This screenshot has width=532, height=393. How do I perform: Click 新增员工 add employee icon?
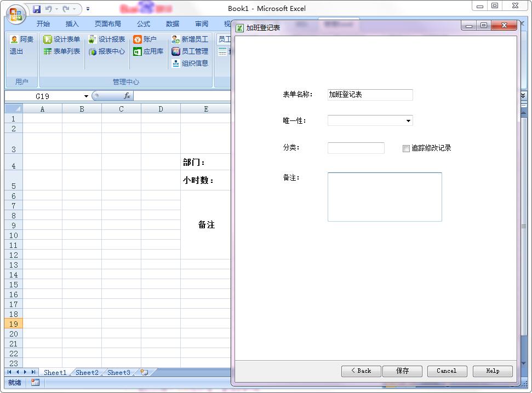pos(176,39)
